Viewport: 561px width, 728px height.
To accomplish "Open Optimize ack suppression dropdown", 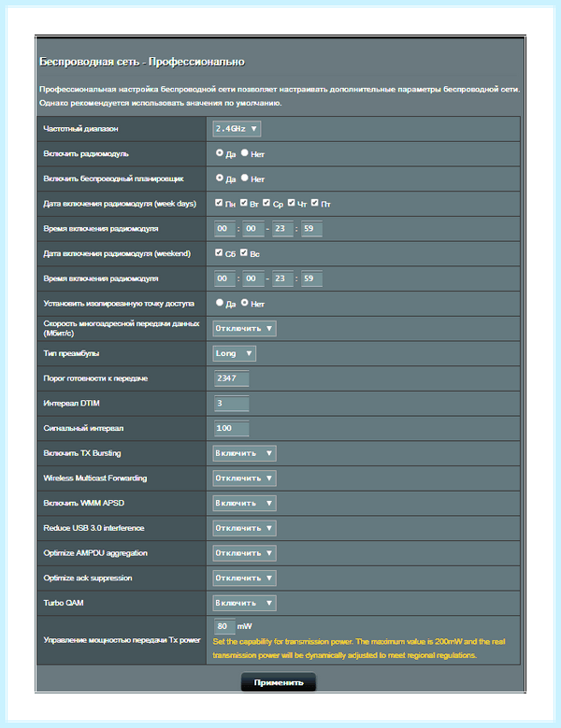I will 244,578.
